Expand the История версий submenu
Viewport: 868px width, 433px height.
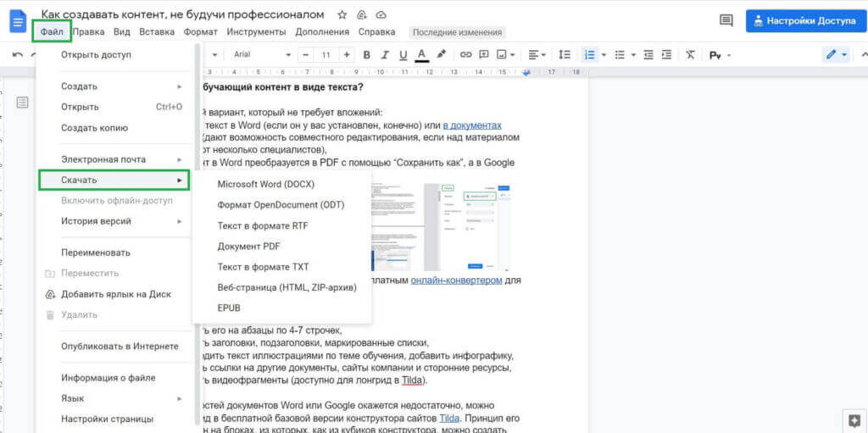pos(116,221)
